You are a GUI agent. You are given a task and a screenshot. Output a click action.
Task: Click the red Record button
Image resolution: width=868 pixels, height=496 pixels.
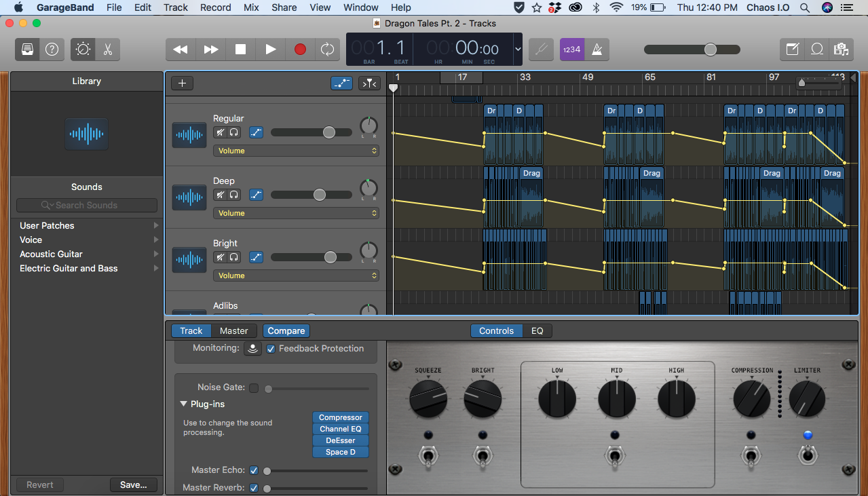click(300, 50)
